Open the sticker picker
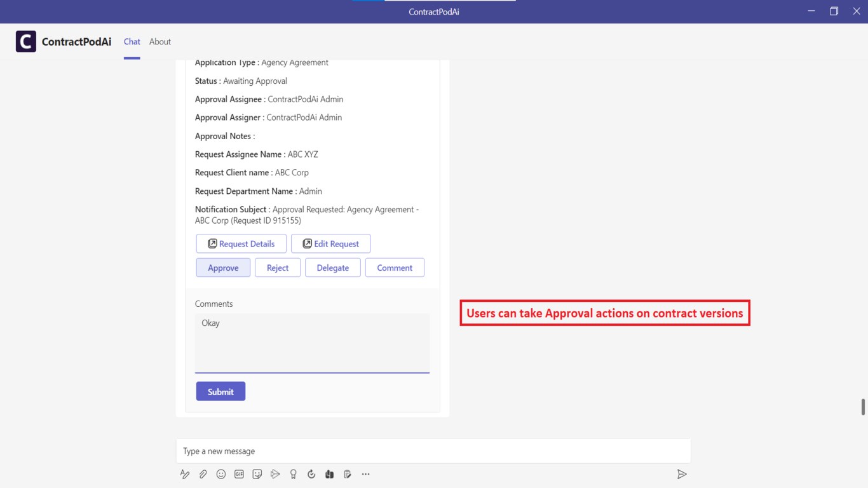 [x=257, y=474]
